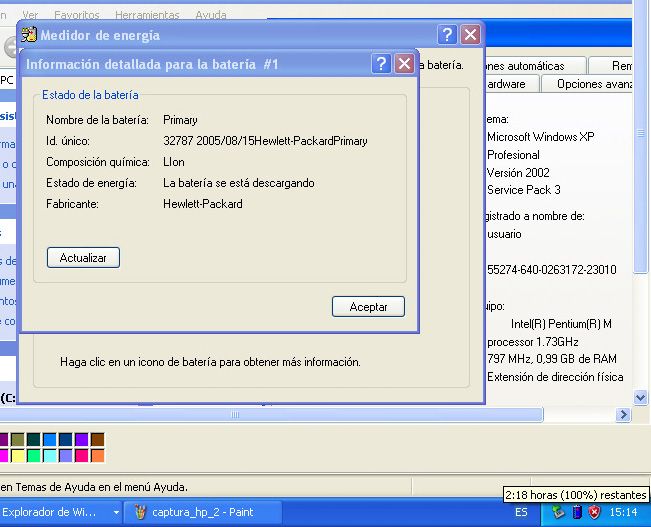Image resolution: width=651 pixels, height=527 pixels.
Task: Click "Haga clic en un icono de batería" hint
Action: tap(210, 362)
